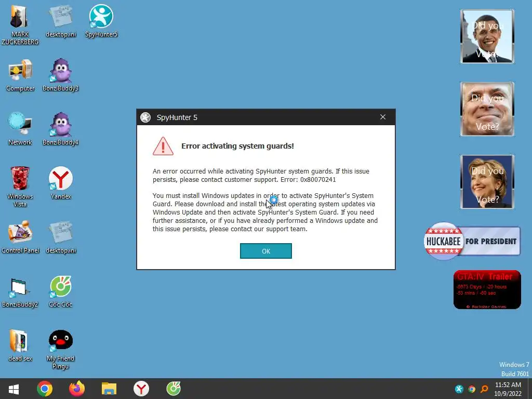This screenshot has width=532, height=399.
Task: Open the Windows Start menu button
Action: tap(14, 389)
